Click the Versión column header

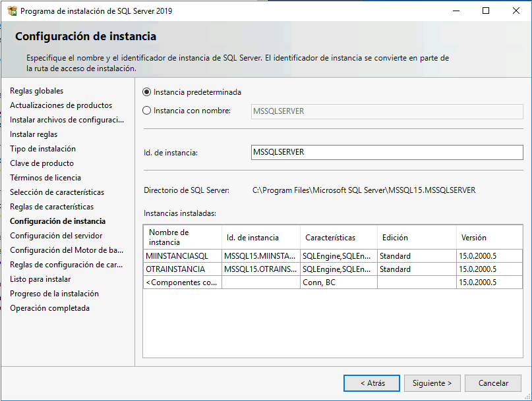(489, 237)
